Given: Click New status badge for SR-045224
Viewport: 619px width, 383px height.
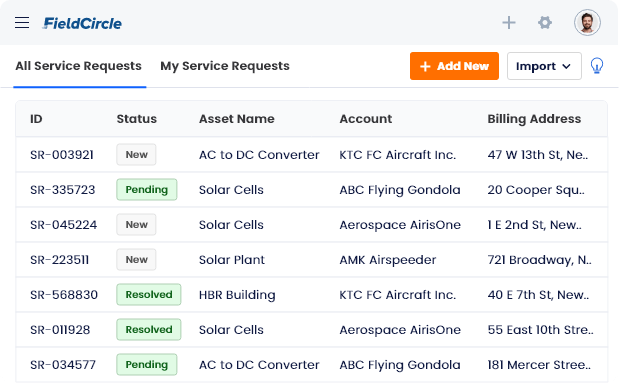Looking at the screenshot, I should pos(136,225).
